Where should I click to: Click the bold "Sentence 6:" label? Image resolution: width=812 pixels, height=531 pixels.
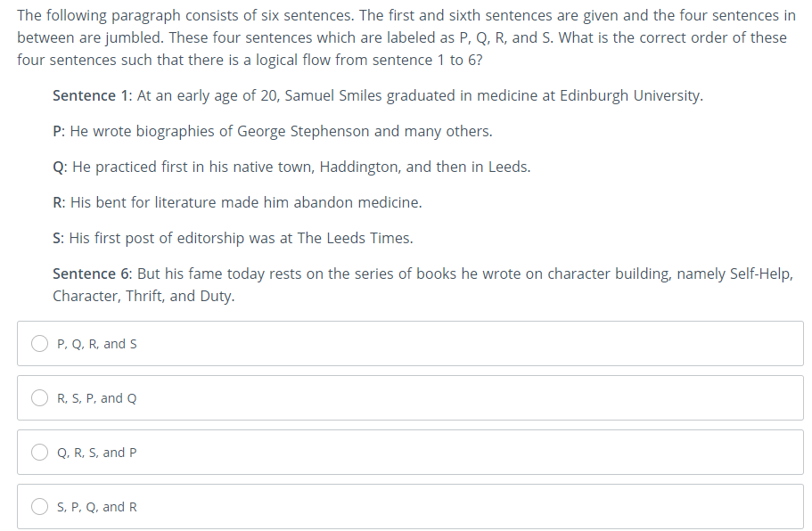(x=93, y=274)
